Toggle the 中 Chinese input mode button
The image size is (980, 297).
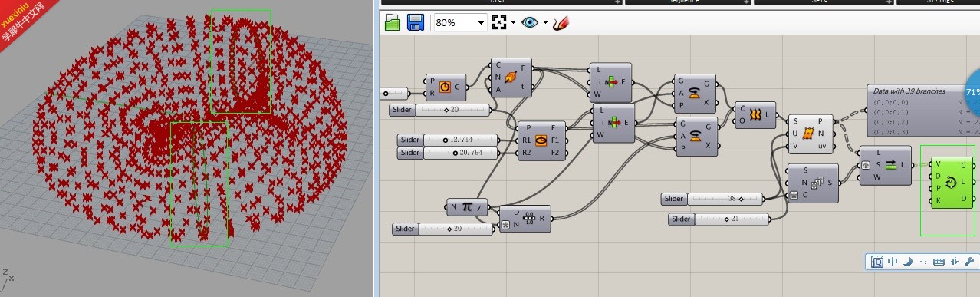[893, 262]
